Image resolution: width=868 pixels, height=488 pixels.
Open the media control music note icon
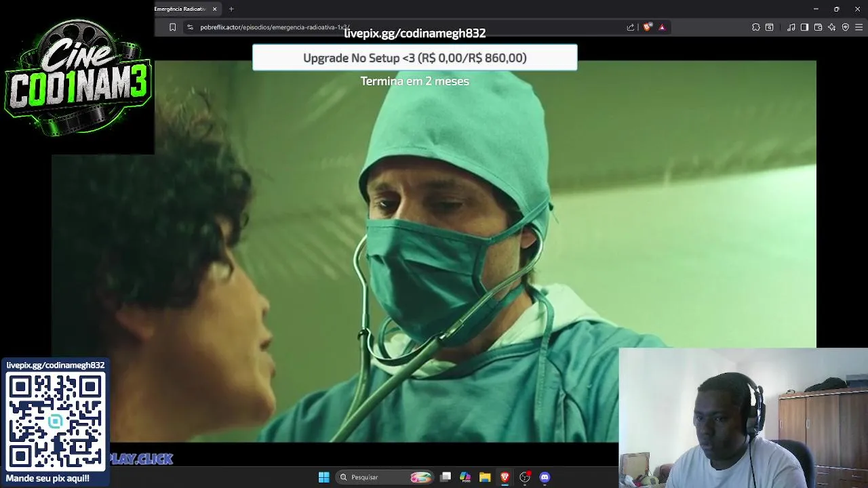point(791,27)
